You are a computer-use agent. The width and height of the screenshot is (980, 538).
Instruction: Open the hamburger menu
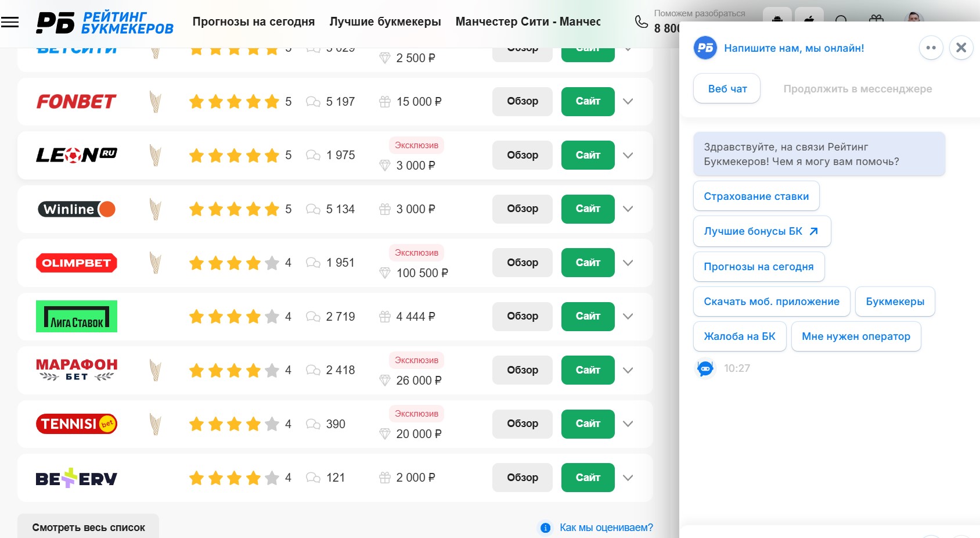point(10,23)
